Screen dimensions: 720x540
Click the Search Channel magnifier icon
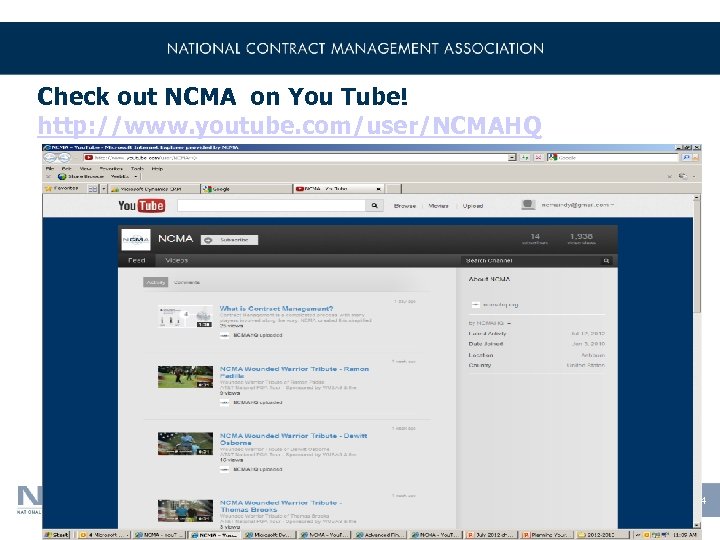click(x=606, y=260)
